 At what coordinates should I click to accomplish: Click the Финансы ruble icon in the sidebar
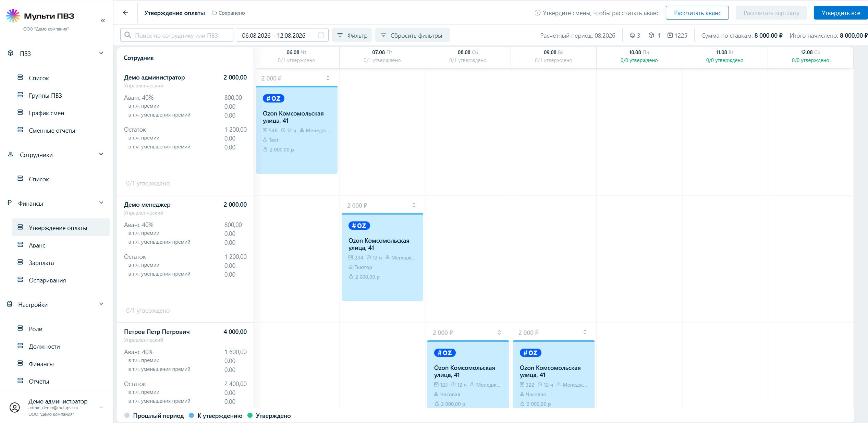pyautogui.click(x=10, y=203)
